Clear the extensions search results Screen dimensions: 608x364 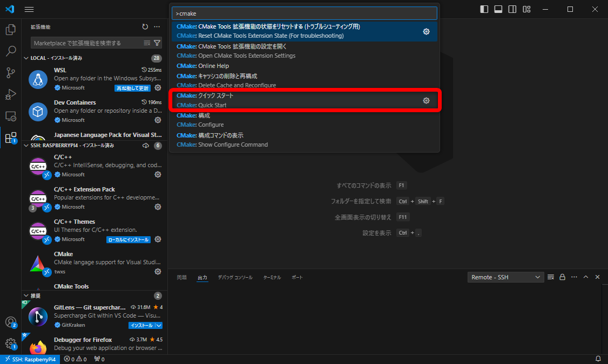[147, 43]
